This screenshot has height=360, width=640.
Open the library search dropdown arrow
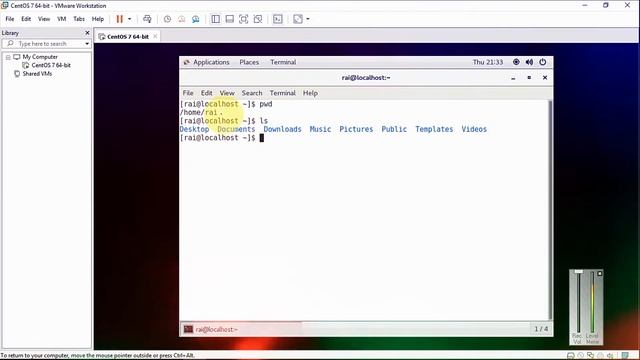[x=87, y=44]
